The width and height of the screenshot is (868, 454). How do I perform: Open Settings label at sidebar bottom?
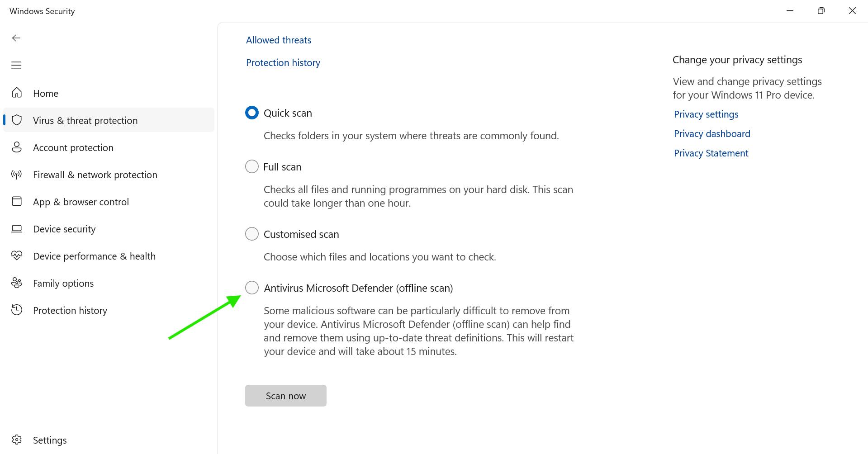pos(50,440)
